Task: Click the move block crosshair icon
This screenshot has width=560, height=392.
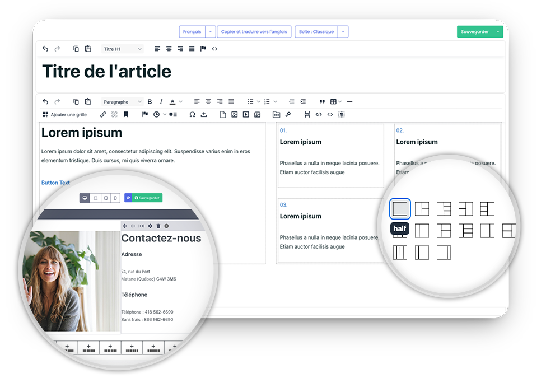Action: [x=124, y=226]
